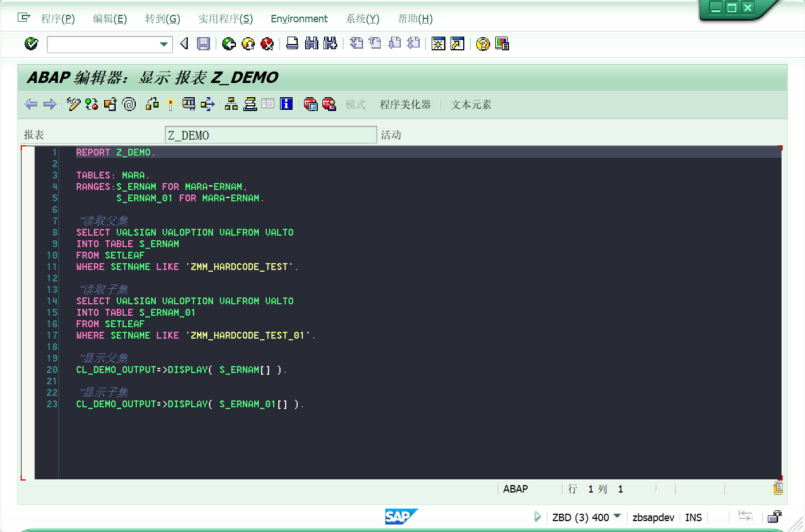Click the Save icon in the standard toolbar
The width and height of the screenshot is (805, 532).
[x=203, y=43]
